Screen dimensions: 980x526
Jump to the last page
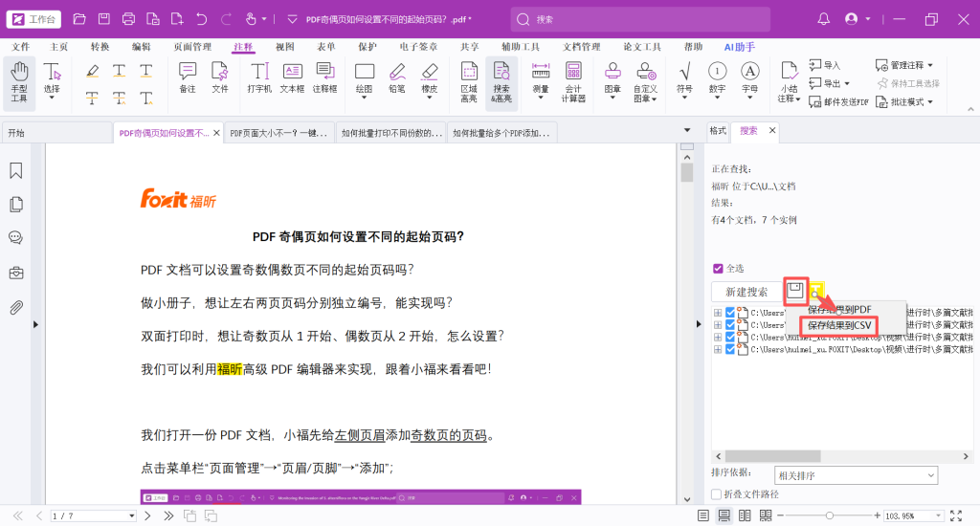click(168, 516)
